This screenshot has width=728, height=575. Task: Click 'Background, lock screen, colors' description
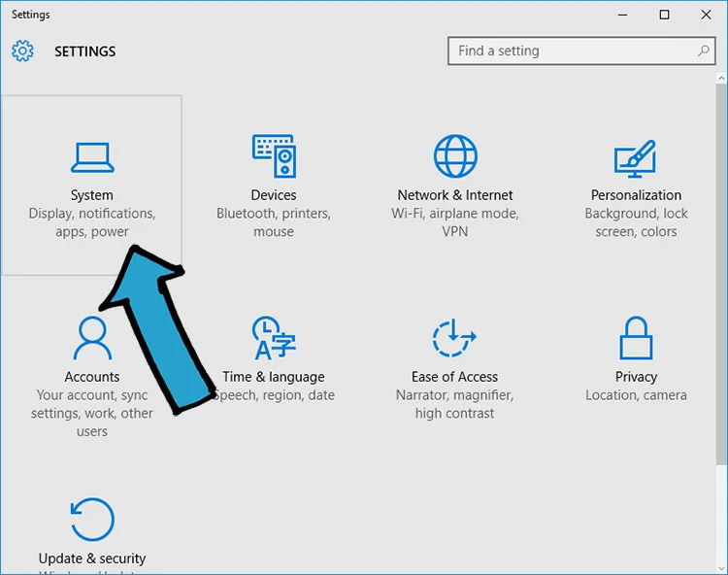point(636,222)
